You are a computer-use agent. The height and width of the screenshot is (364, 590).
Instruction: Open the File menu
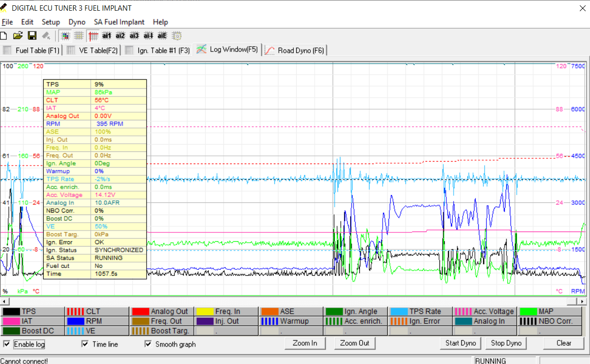coord(7,22)
